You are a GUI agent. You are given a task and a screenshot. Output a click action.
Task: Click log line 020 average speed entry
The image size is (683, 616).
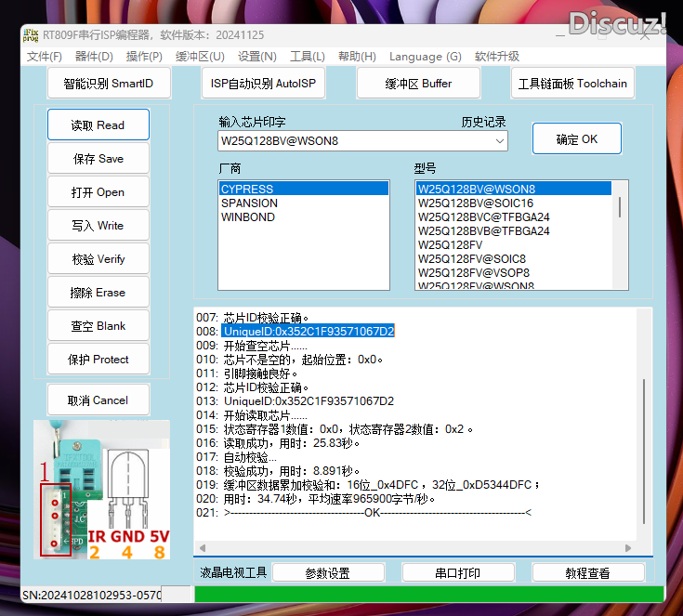click(x=329, y=499)
